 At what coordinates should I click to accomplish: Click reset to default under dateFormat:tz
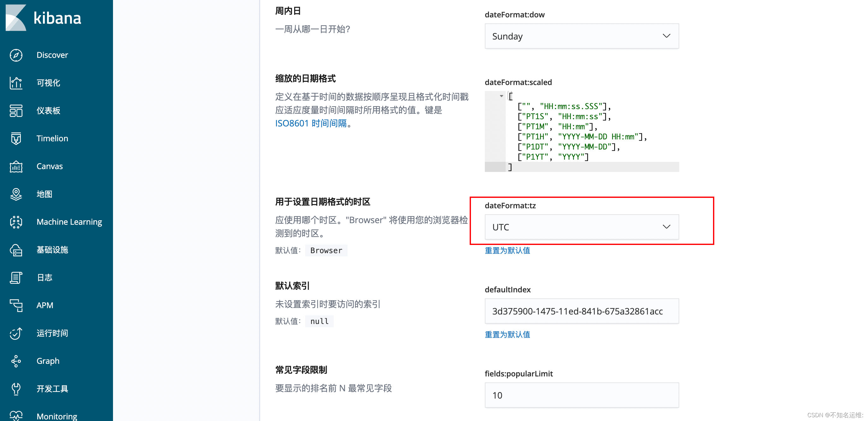(x=507, y=250)
